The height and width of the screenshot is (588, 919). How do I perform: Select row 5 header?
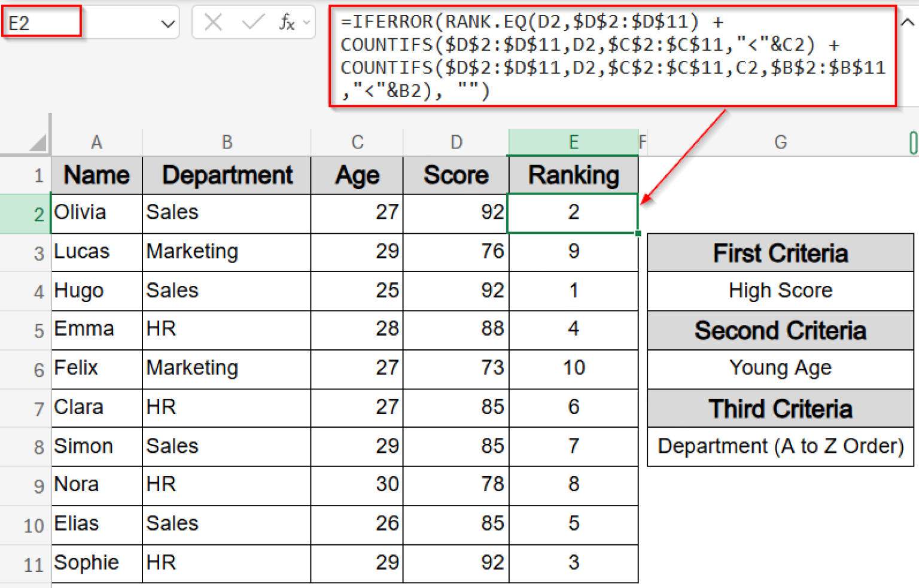[37, 330]
